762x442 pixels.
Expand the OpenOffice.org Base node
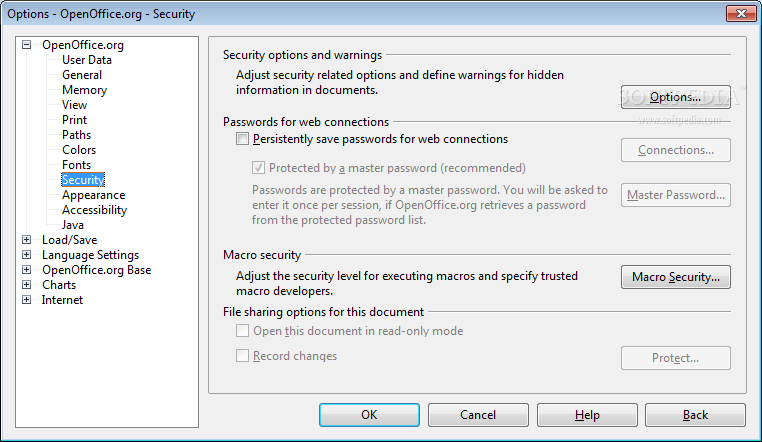pyautogui.click(x=27, y=270)
